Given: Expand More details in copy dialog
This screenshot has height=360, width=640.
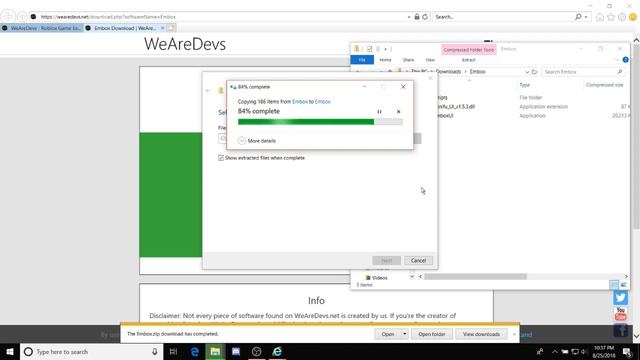Looking at the screenshot, I should click(257, 140).
